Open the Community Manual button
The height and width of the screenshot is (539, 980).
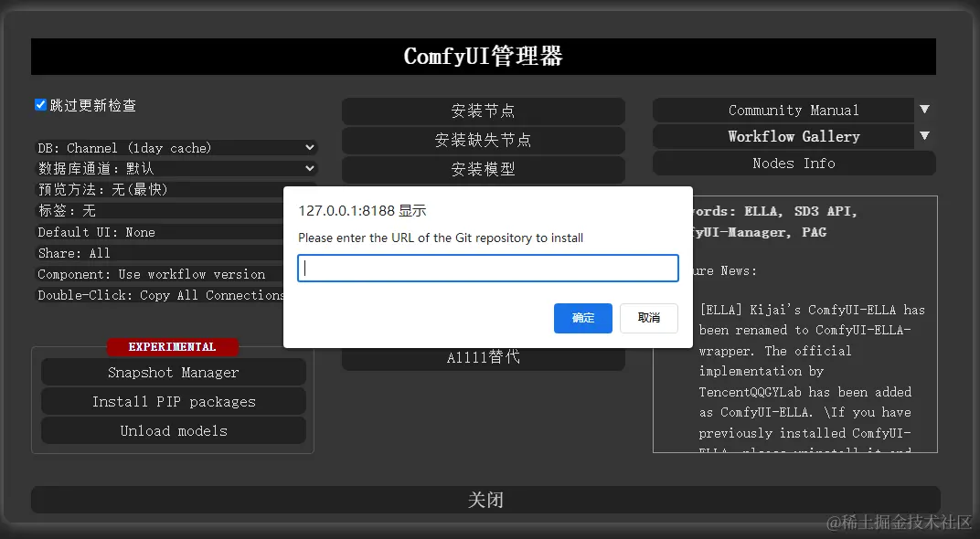tap(783, 111)
